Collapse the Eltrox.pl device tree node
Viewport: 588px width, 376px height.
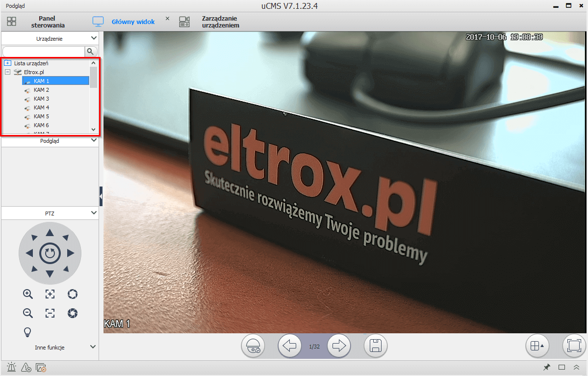pyautogui.click(x=7, y=72)
